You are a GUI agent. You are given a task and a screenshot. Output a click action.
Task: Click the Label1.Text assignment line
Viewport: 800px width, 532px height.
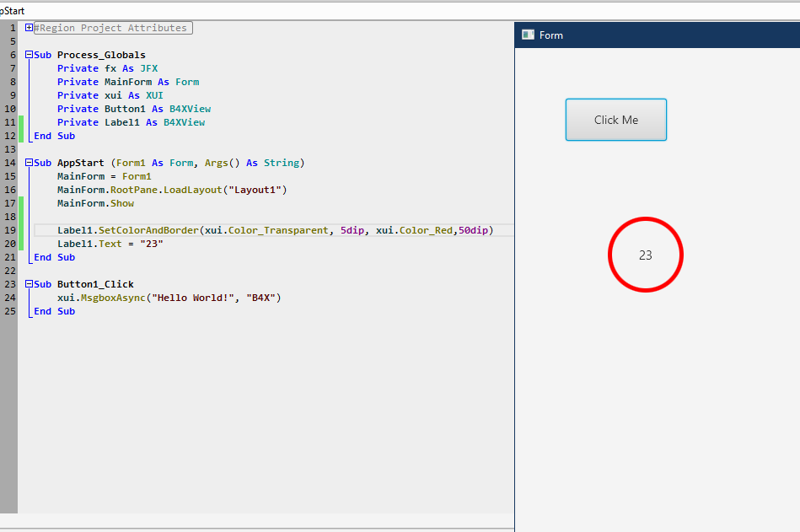110,244
